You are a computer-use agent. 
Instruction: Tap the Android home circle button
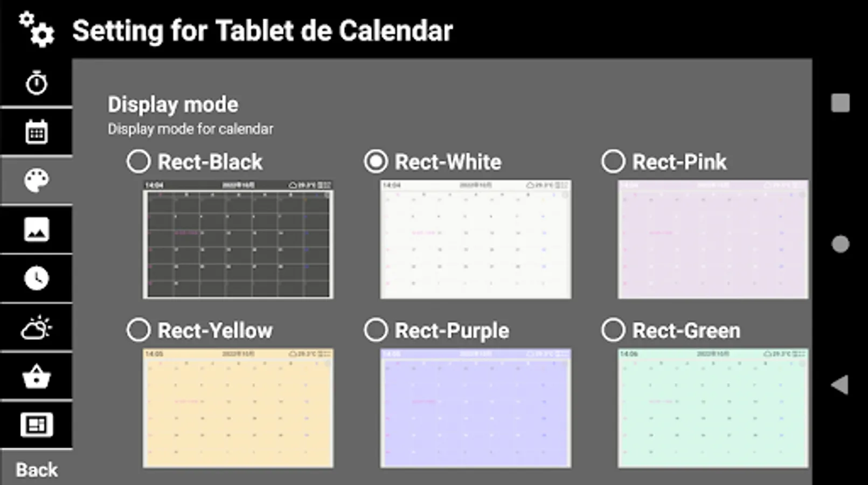[x=841, y=244]
